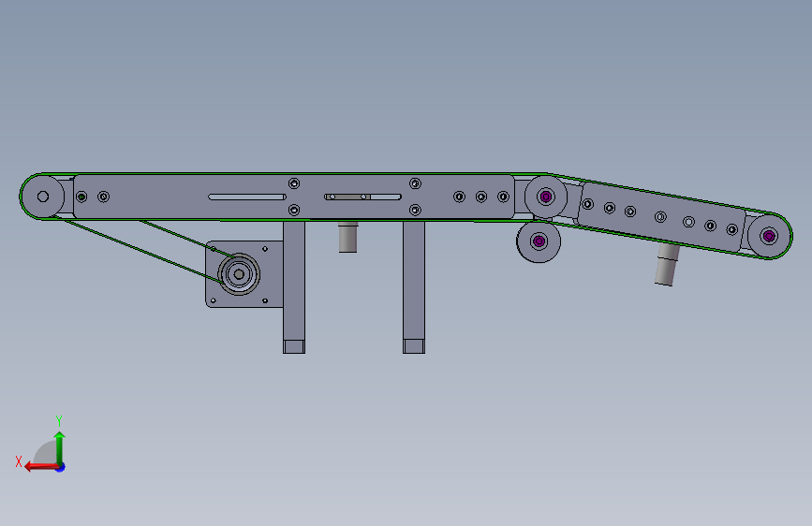Select the cylinder under the inclined section
Screen dimensions: 812x526
667,265
